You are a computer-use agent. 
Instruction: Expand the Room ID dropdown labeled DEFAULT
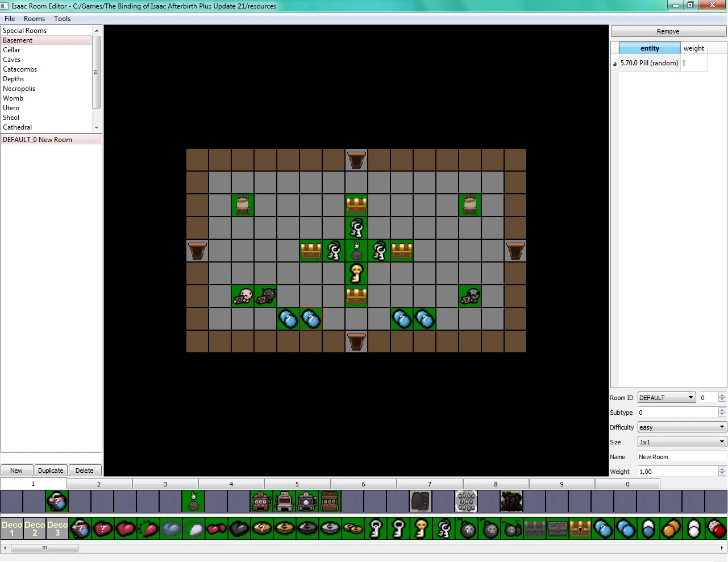click(x=665, y=397)
